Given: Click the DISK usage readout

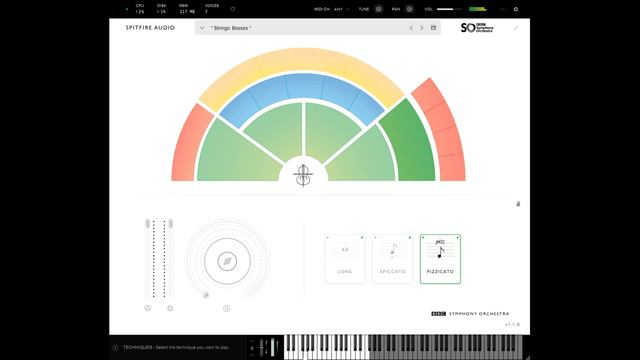Looking at the screenshot, I should tap(162, 9).
